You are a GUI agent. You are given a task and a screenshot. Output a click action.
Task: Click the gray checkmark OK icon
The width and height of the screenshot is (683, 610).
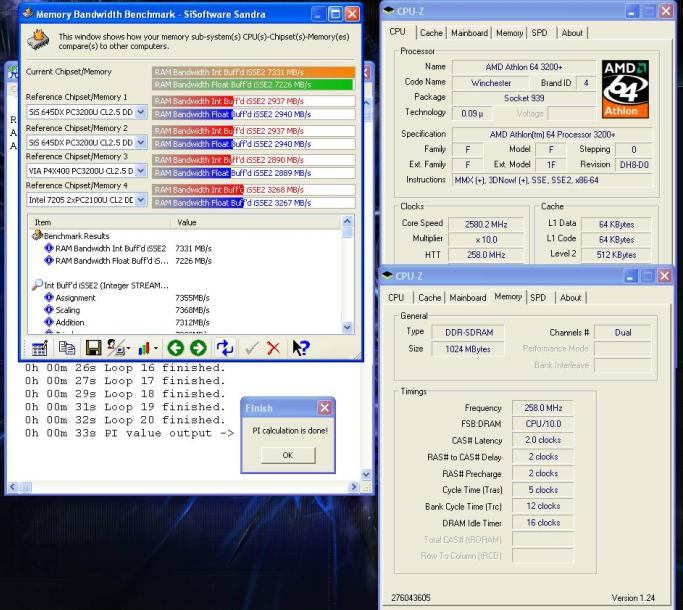(x=251, y=348)
